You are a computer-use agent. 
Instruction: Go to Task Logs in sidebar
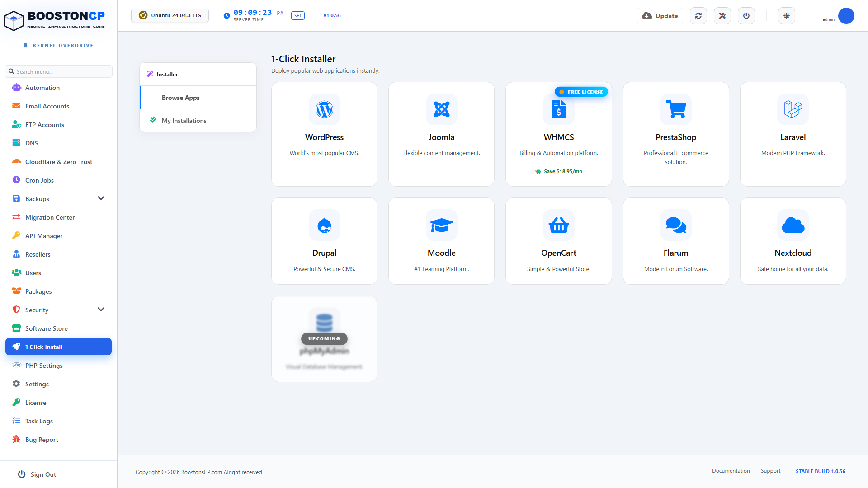click(x=58, y=421)
